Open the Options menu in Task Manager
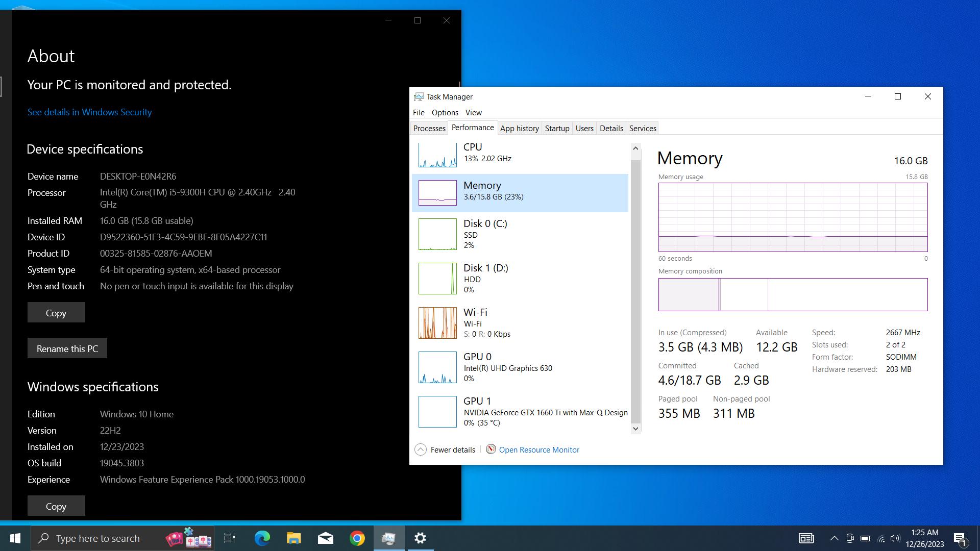This screenshot has height=551, width=980. (445, 112)
